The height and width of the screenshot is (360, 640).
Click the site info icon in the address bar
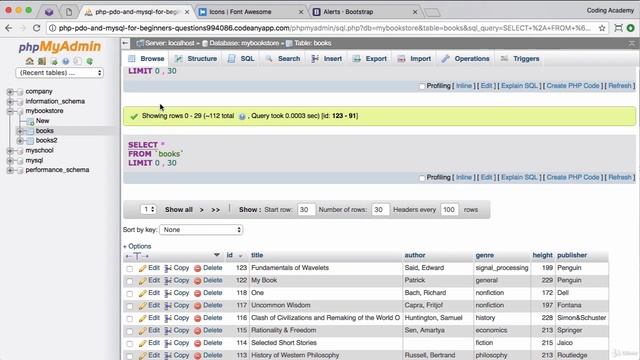52,28
